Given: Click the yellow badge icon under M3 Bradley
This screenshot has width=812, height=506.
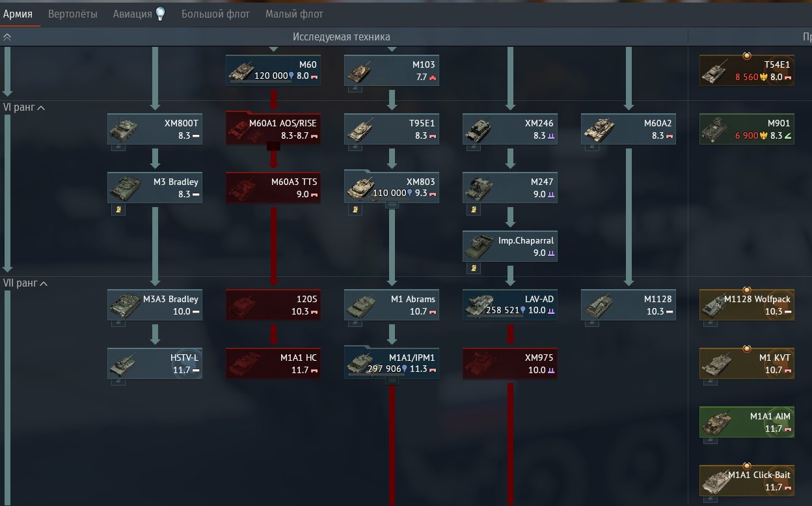Looking at the screenshot, I should pos(119,209).
